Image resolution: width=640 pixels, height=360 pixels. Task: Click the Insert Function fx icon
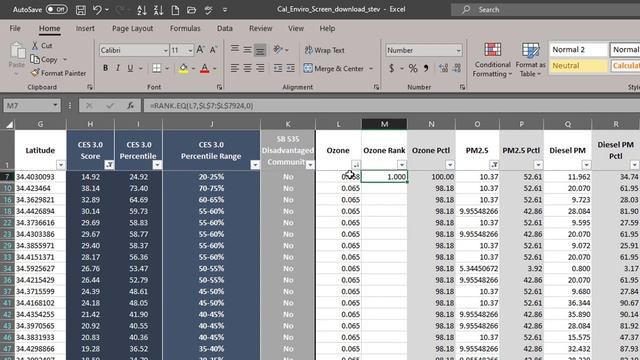(130, 106)
